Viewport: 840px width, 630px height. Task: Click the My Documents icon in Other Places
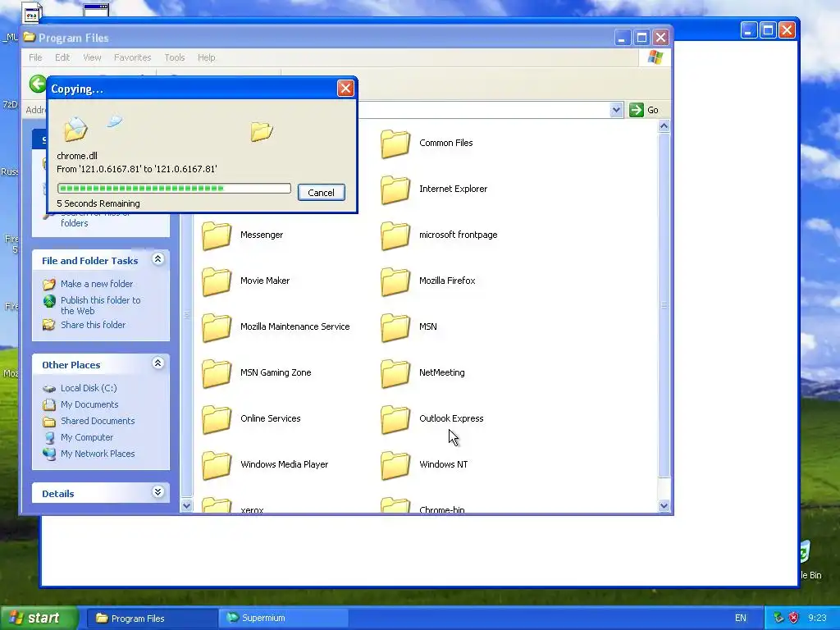pyautogui.click(x=49, y=404)
